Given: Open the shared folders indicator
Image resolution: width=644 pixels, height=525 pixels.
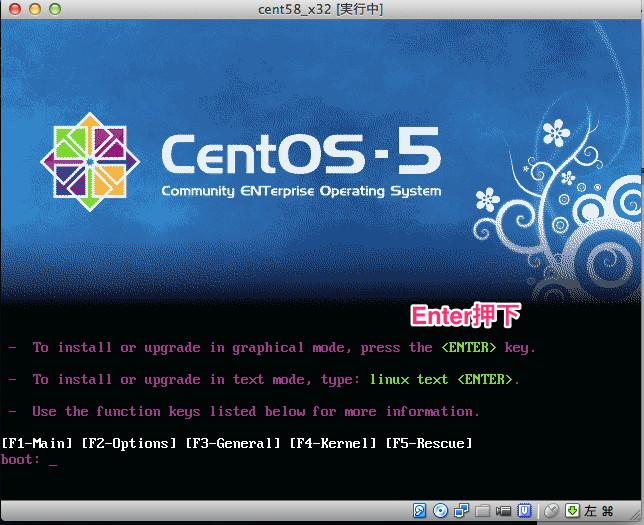Looking at the screenshot, I should [x=482, y=511].
